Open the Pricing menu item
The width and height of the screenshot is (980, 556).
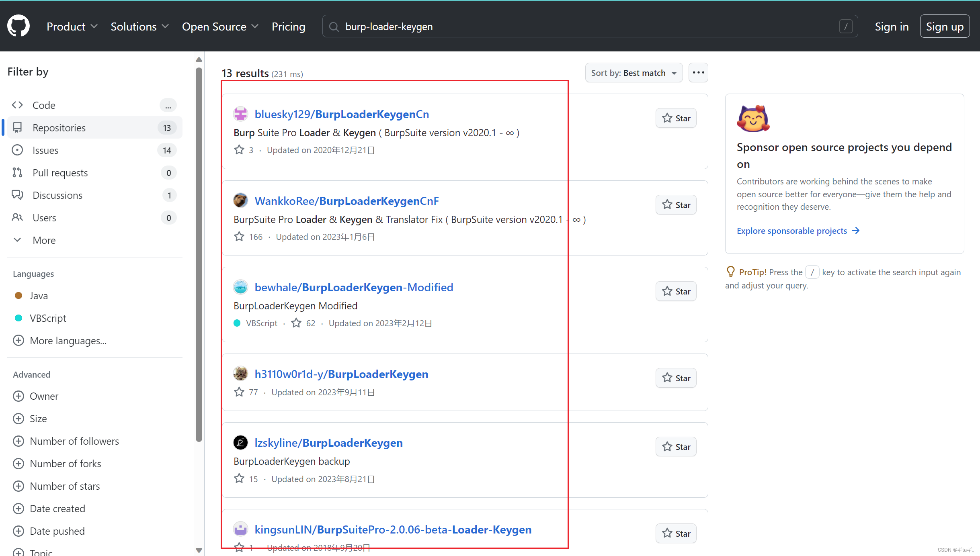pos(288,27)
